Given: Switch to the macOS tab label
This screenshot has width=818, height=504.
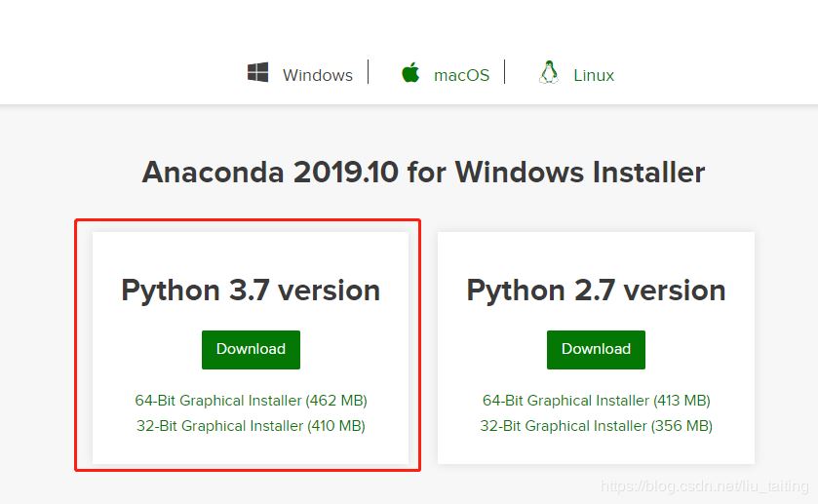Looking at the screenshot, I should (x=461, y=75).
